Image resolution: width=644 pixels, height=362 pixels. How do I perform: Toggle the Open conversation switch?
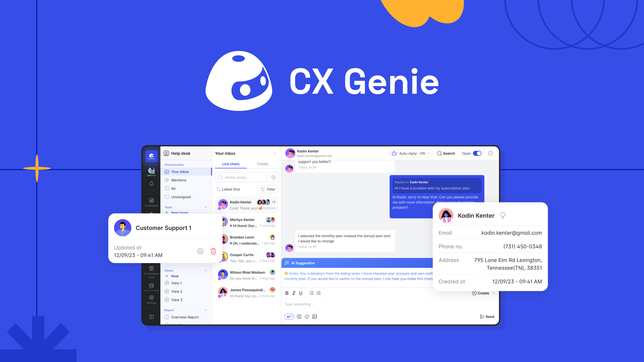tap(477, 153)
